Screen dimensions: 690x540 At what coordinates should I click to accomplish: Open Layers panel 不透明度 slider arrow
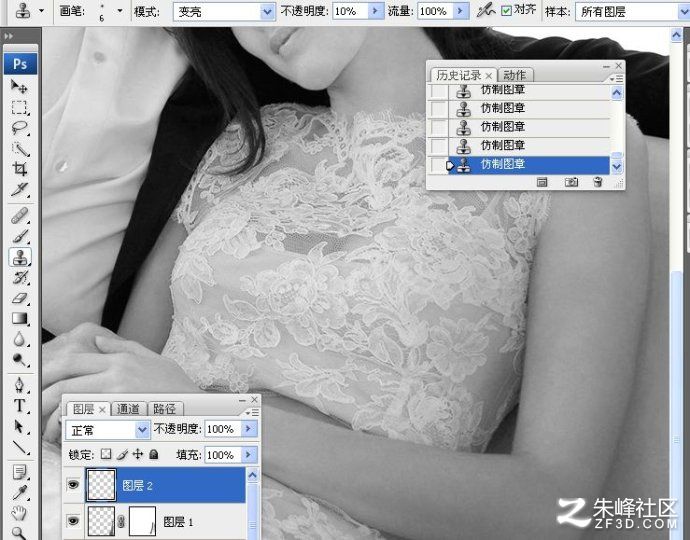[249, 428]
